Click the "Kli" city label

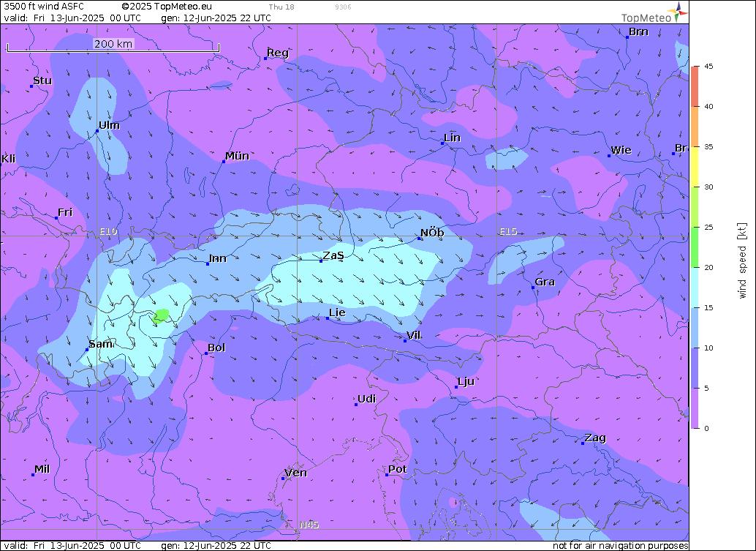click(8, 159)
